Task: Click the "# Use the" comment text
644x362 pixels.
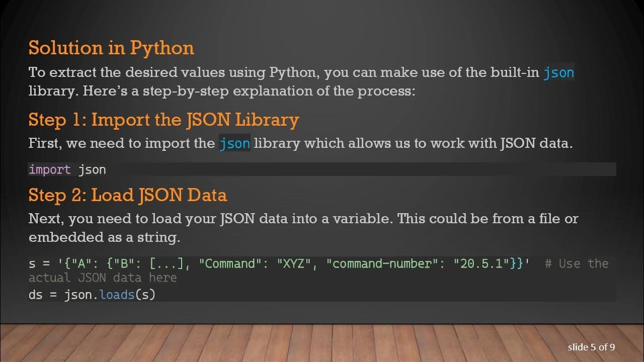Action: click(577, 263)
